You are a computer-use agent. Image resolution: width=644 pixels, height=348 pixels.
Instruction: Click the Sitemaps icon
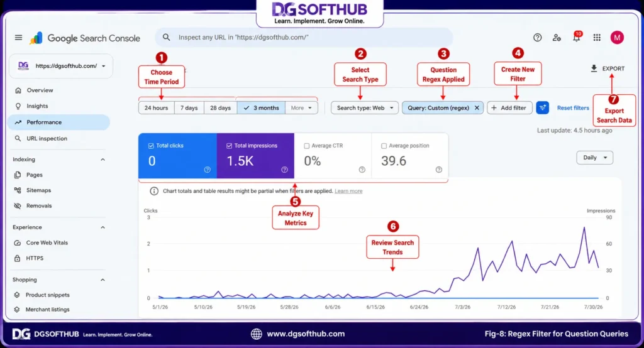click(18, 190)
